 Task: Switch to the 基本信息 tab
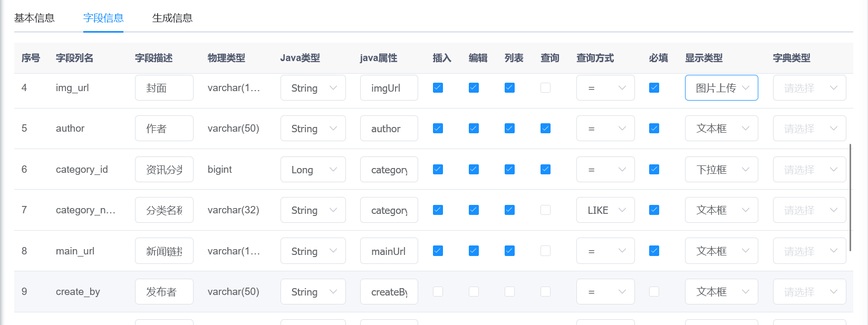(x=34, y=18)
